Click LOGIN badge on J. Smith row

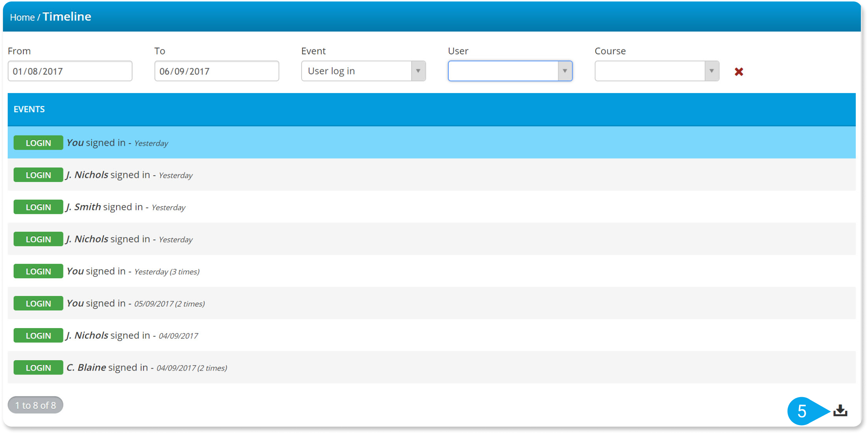(38, 207)
